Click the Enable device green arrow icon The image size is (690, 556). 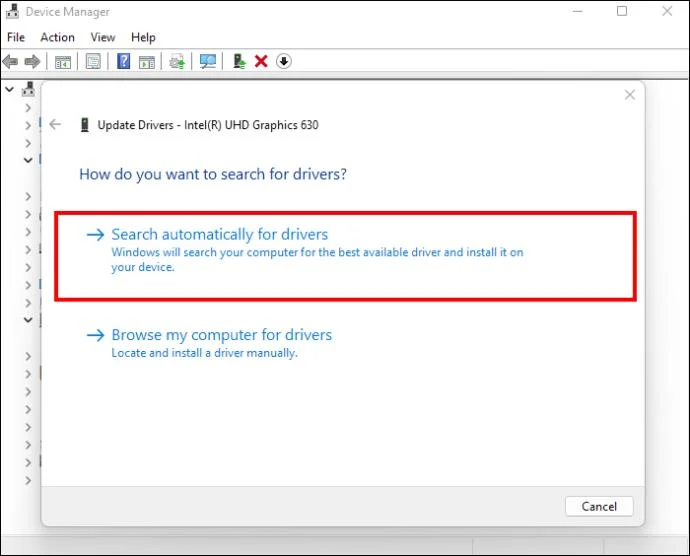click(239, 61)
